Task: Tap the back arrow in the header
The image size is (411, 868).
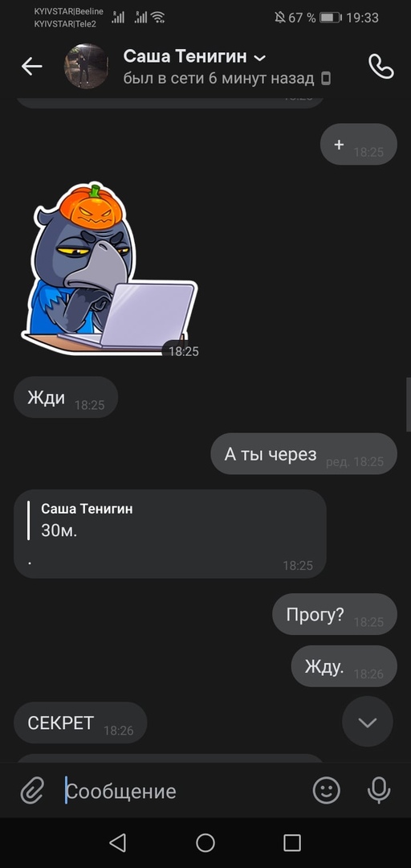Action: point(31,67)
